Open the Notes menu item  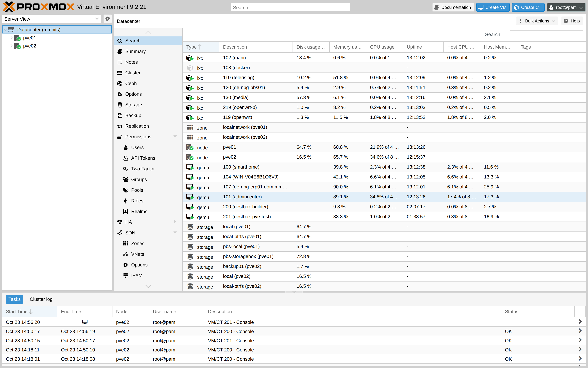[x=148, y=62]
